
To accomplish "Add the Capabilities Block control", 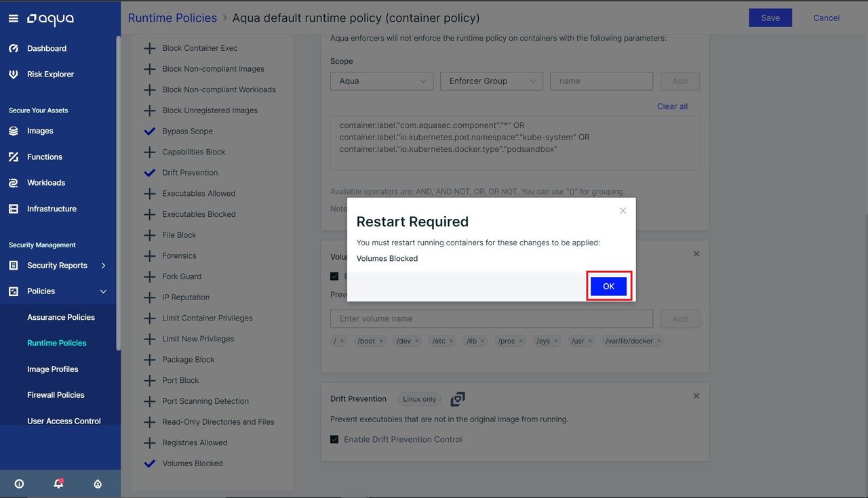I will point(150,152).
